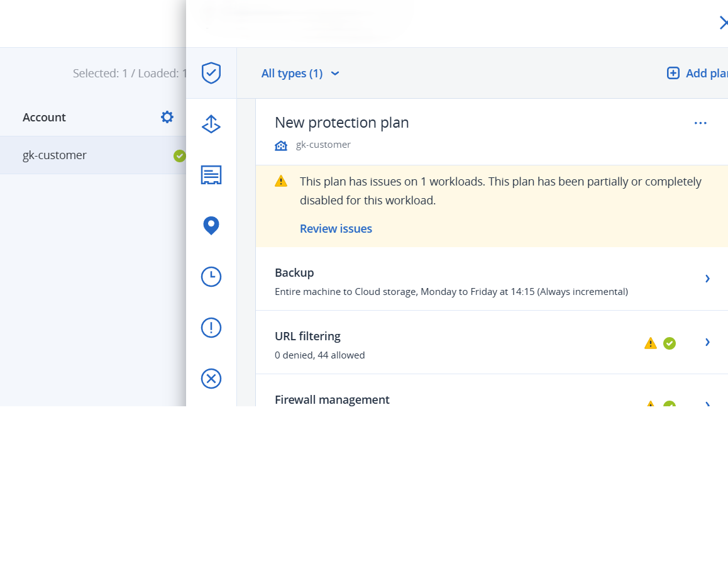Viewport: 728px width, 561px height.
Task: Expand the All types (1) dropdown
Action: [301, 74]
